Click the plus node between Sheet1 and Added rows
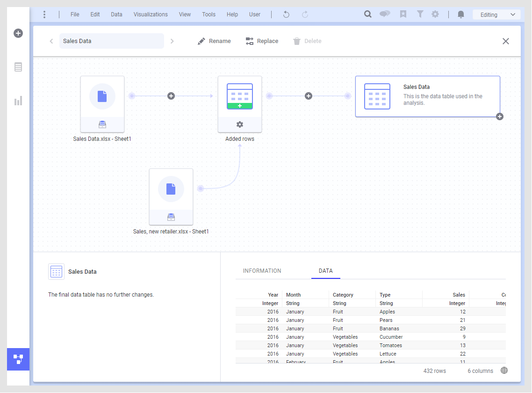532x393 pixels. click(x=171, y=95)
